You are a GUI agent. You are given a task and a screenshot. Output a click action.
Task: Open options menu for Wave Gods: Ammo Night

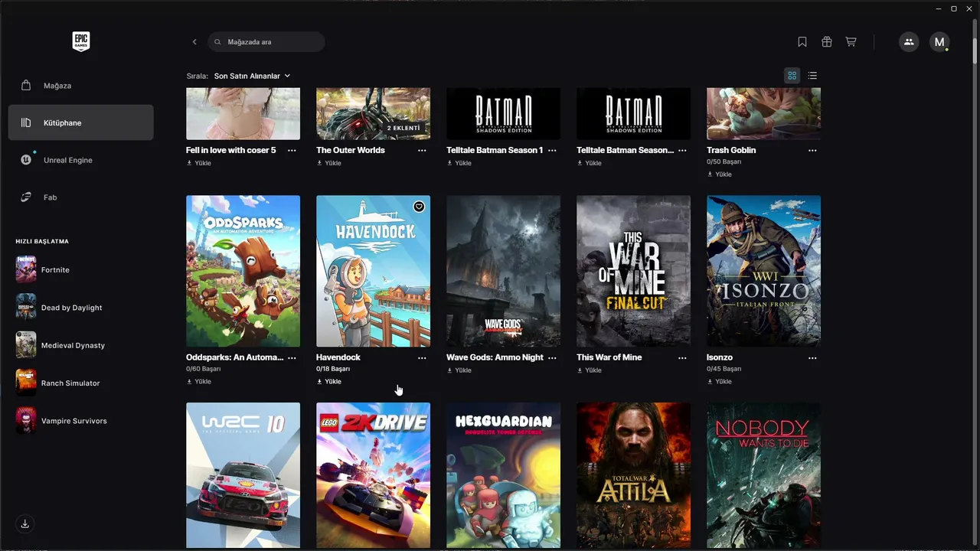(x=552, y=357)
